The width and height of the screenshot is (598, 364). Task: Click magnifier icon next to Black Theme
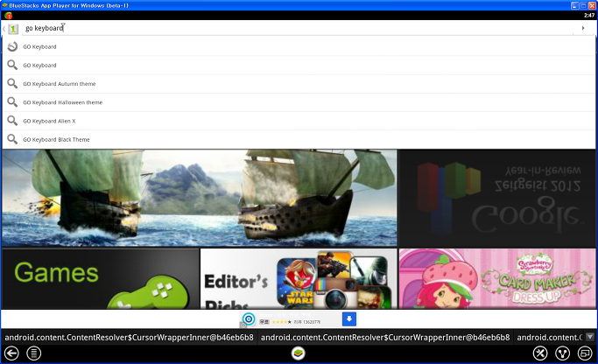tap(12, 139)
